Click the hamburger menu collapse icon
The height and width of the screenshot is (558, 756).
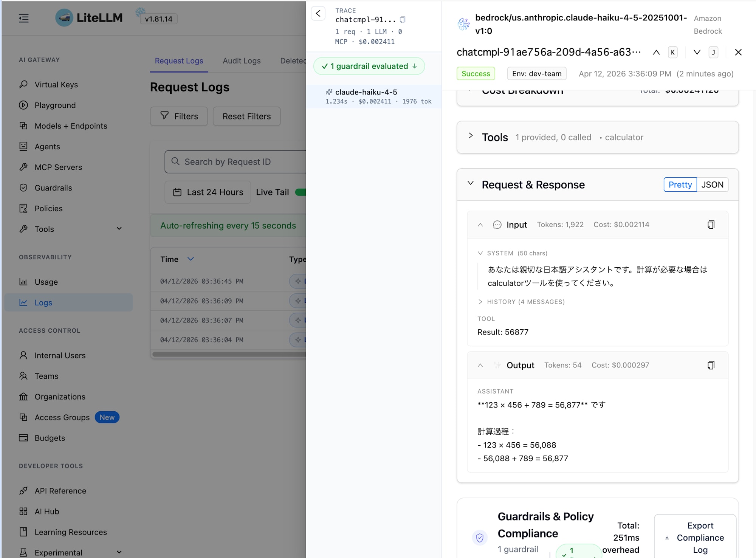[23, 18]
